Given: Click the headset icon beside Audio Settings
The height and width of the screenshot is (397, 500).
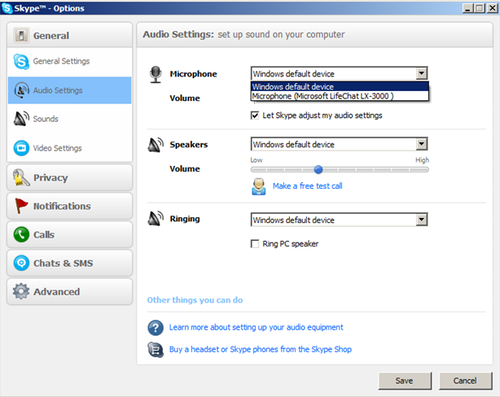Looking at the screenshot, I should pos(21,90).
